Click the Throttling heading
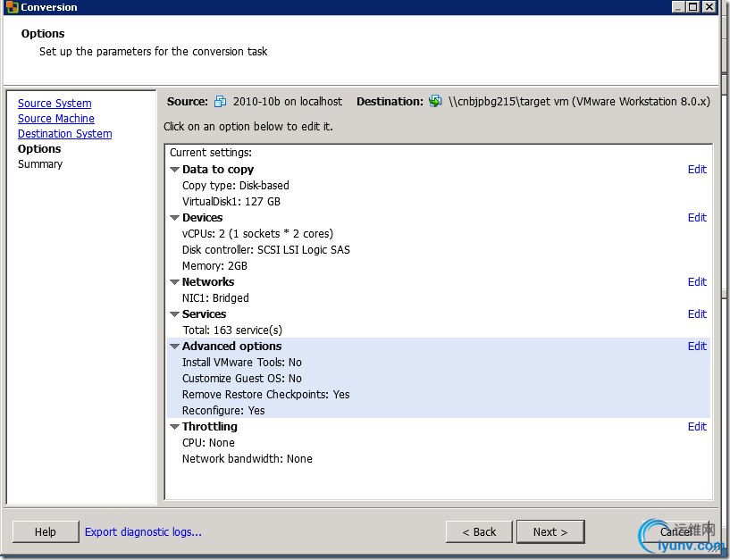The image size is (730, 560). 209,426
